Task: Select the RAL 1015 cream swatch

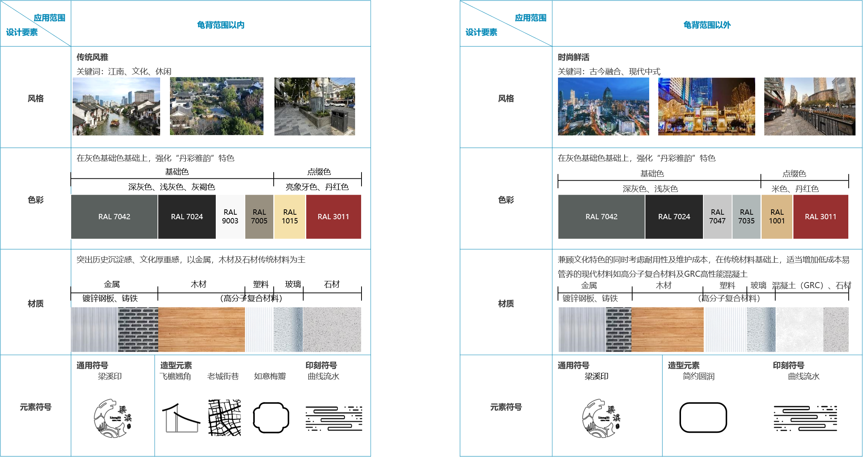Action: point(290,217)
